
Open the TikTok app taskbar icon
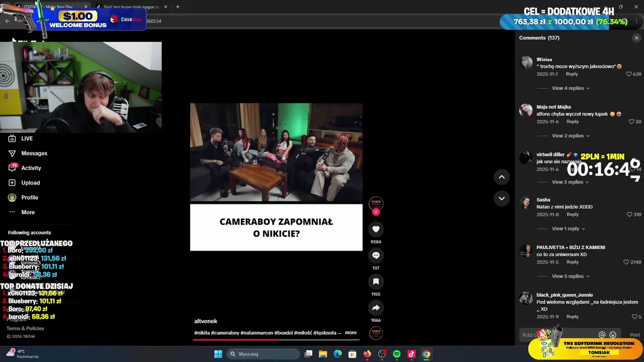pos(412,354)
